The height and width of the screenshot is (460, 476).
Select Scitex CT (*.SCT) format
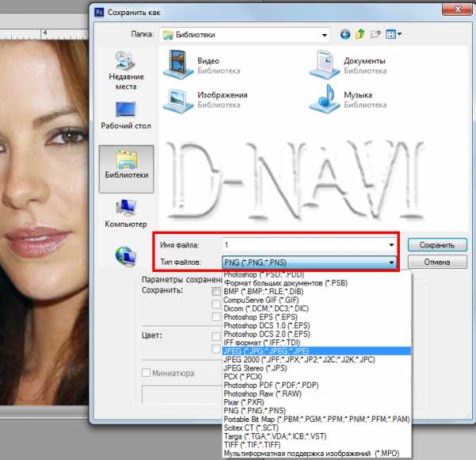[317, 427]
